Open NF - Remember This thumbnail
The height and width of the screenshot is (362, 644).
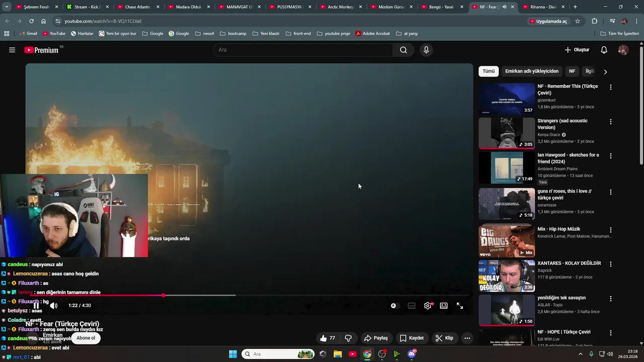[x=507, y=99]
